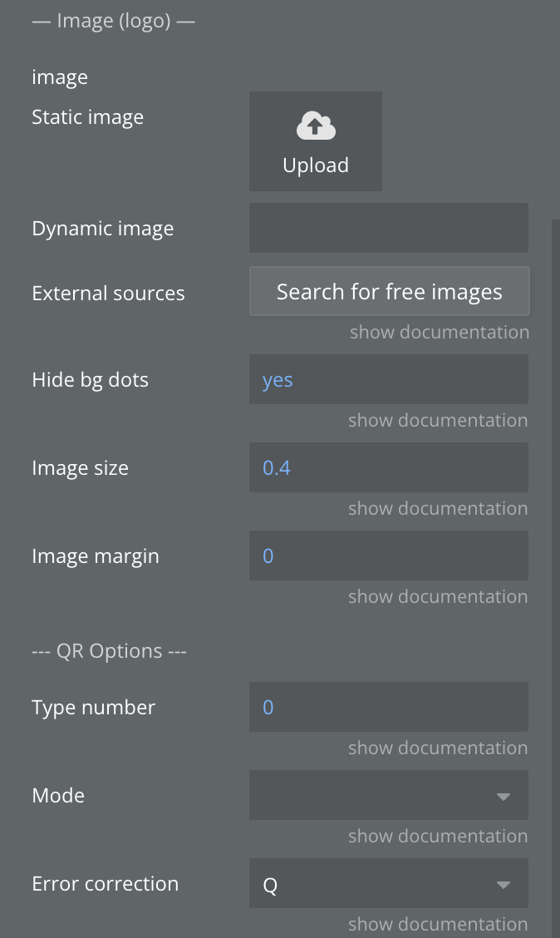Click the cloud upload icon
Viewport: 560px width, 938px height.
(316, 126)
